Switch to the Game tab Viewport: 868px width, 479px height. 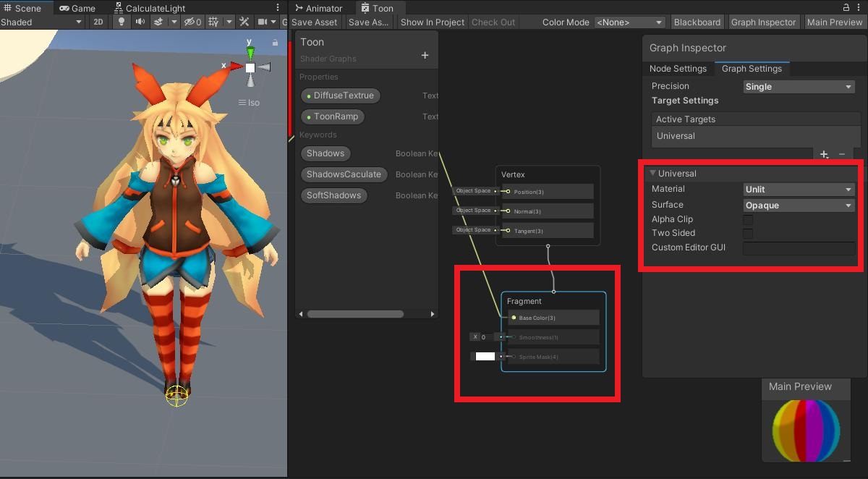tap(77, 8)
